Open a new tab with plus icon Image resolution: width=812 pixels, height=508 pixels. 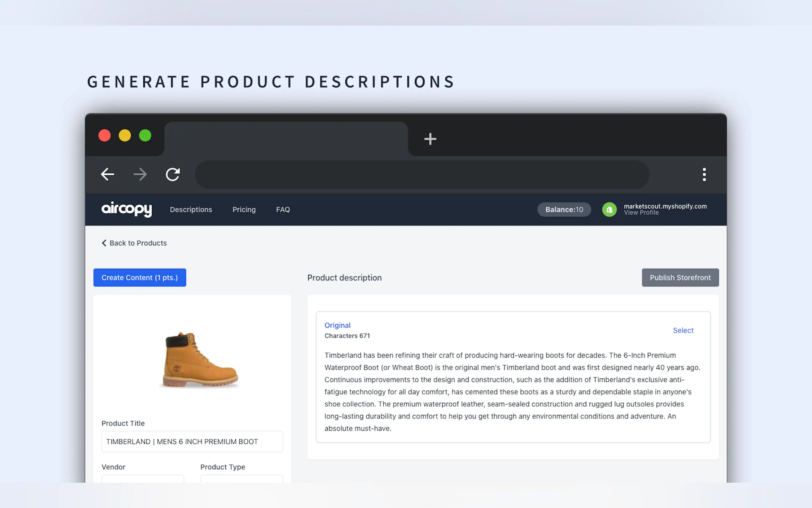click(430, 139)
